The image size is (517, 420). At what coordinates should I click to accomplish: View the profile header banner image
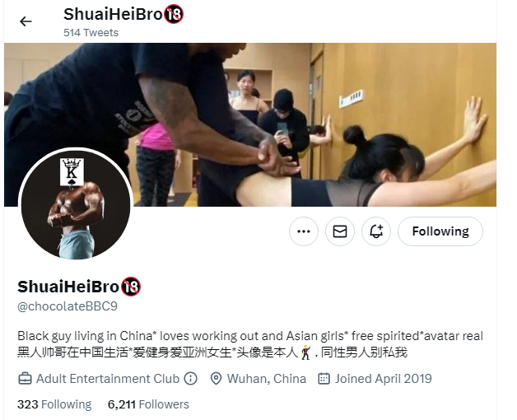pos(250,124)
